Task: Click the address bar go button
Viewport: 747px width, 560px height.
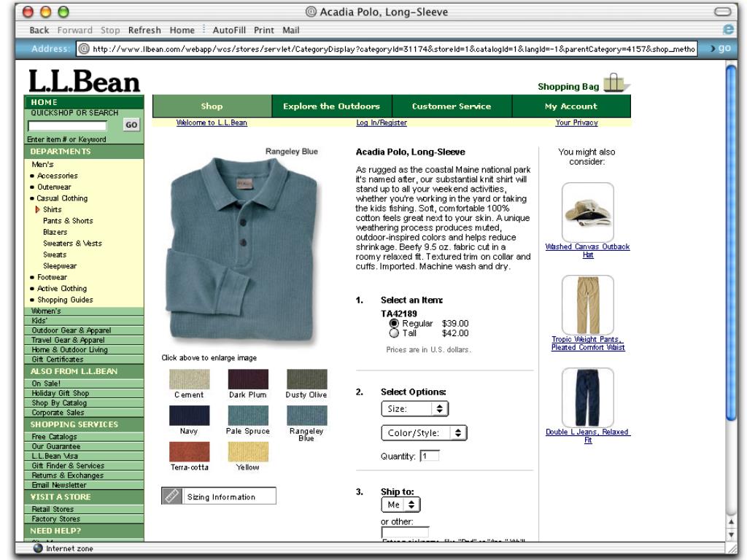Action: coord(720,48)
